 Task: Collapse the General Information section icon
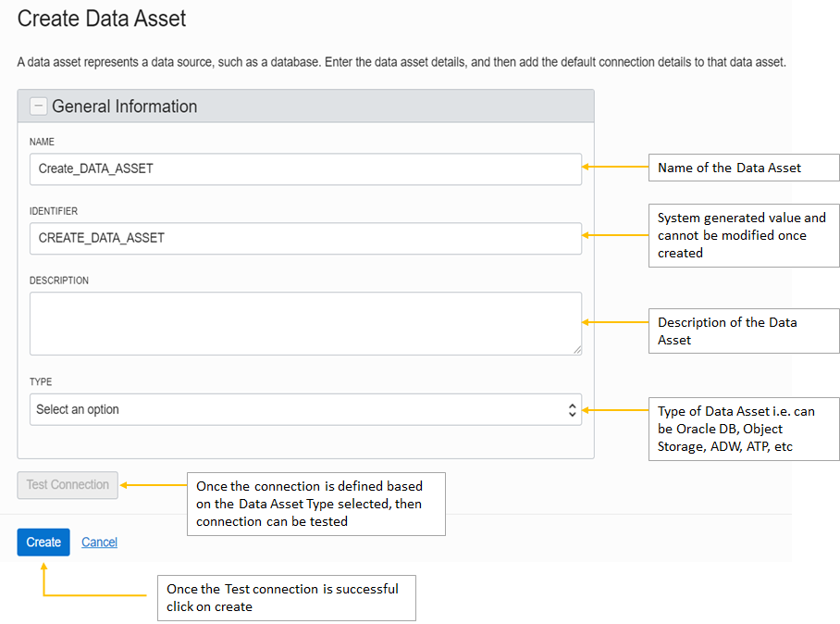pos(39,106)
